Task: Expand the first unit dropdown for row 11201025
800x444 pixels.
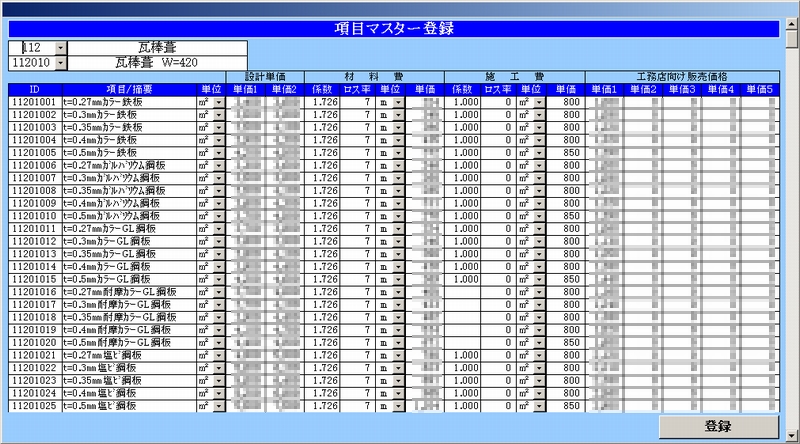Action: pos(218,406)
